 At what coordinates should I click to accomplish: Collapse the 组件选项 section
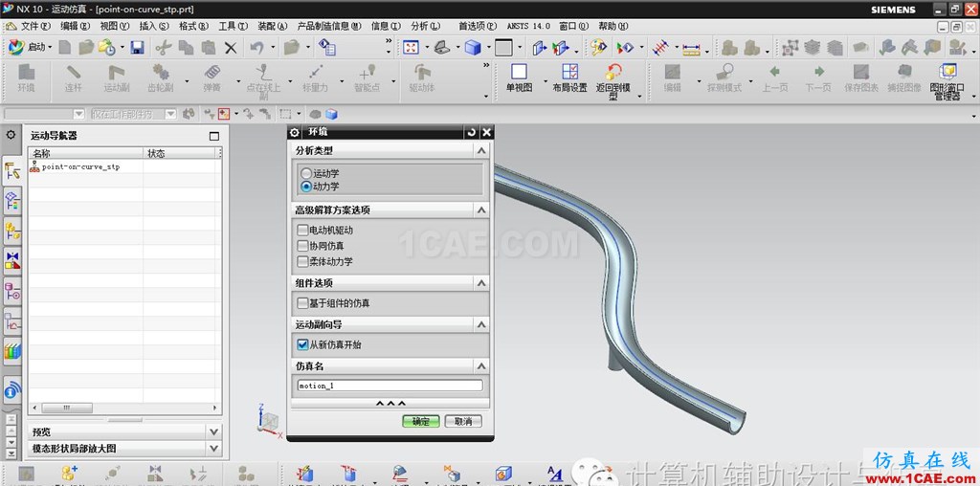point(480,283)
